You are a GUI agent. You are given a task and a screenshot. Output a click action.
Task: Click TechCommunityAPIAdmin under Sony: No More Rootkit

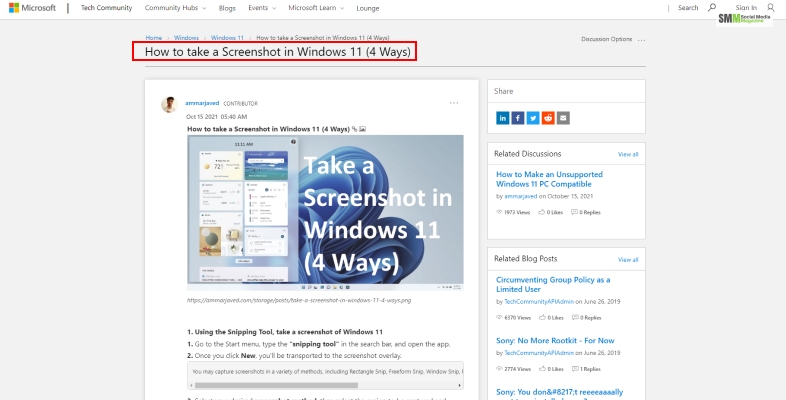pos(539,353)
